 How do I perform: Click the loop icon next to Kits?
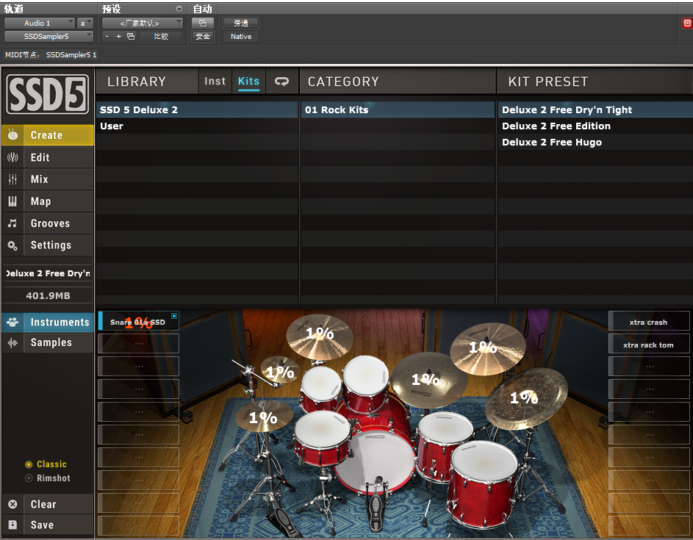pos(282,81)
